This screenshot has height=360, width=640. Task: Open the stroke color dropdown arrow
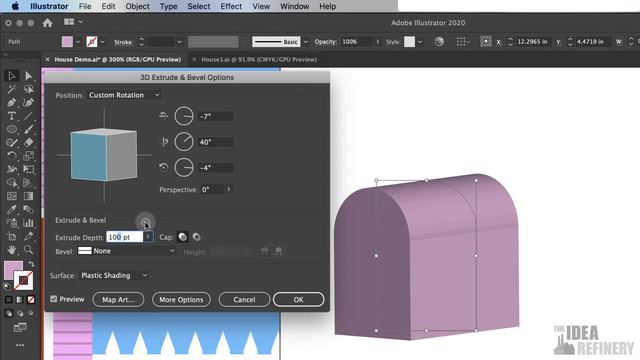point(102,42)
